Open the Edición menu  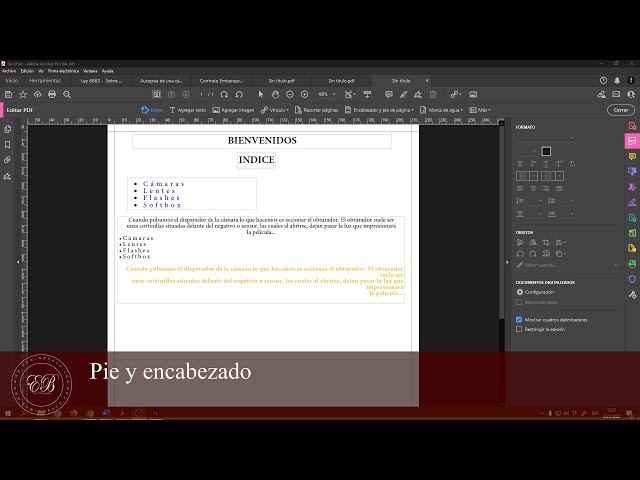click(x=27, y=71)
